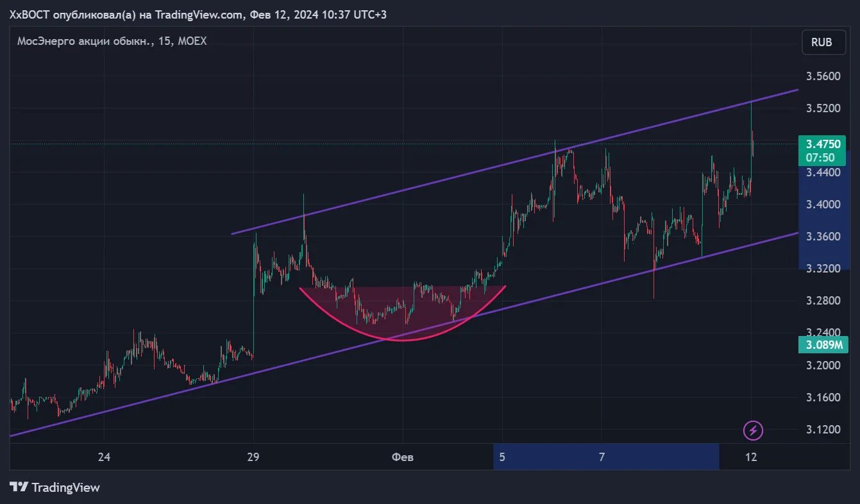Click the date 7 on time axis

pos(602,457)
